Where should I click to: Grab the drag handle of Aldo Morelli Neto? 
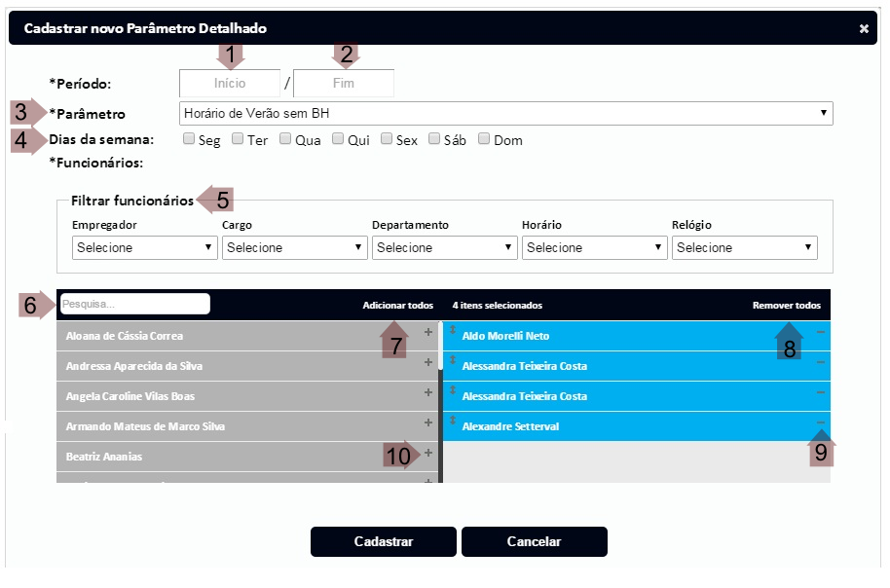coord(452,330)
